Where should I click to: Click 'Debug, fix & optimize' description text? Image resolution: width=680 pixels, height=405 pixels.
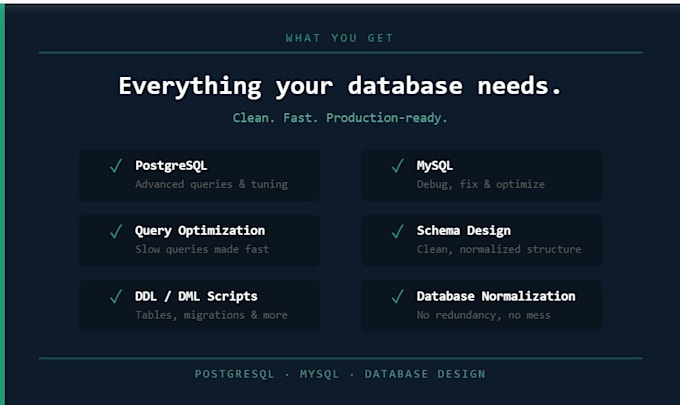pos(481,184)
